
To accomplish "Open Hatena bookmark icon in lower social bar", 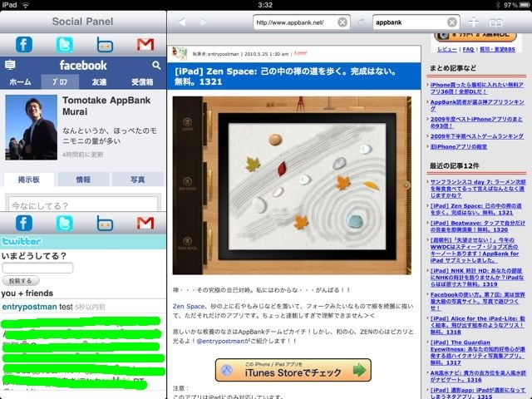I will pyautogui.click(x=105, y=224).
